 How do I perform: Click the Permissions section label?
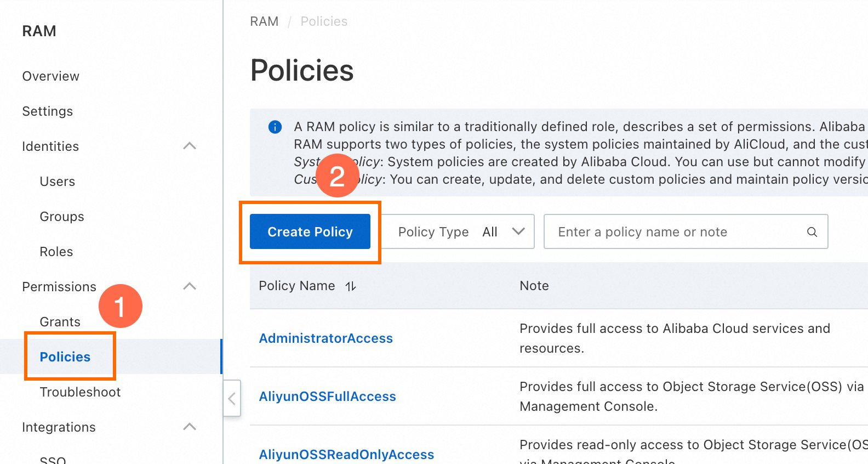(x=59, y=287)
